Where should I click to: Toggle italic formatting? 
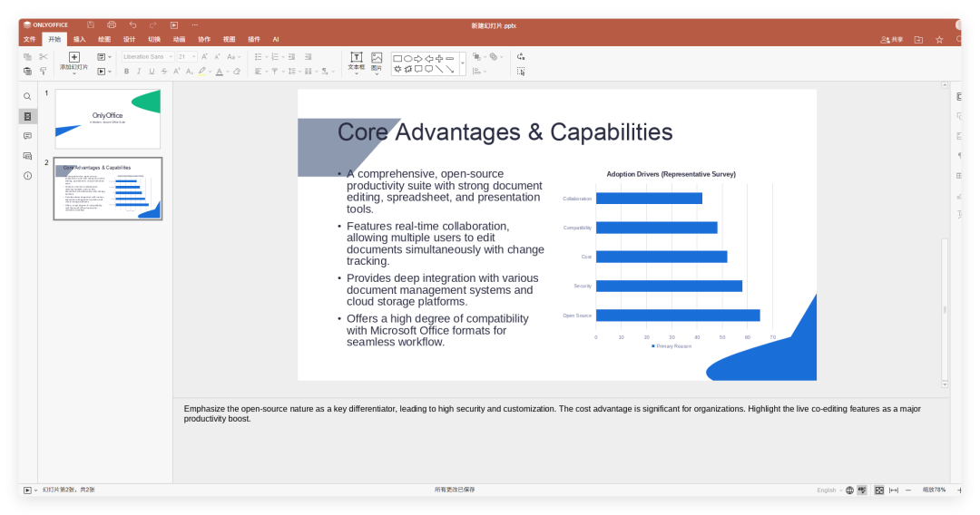139,71
